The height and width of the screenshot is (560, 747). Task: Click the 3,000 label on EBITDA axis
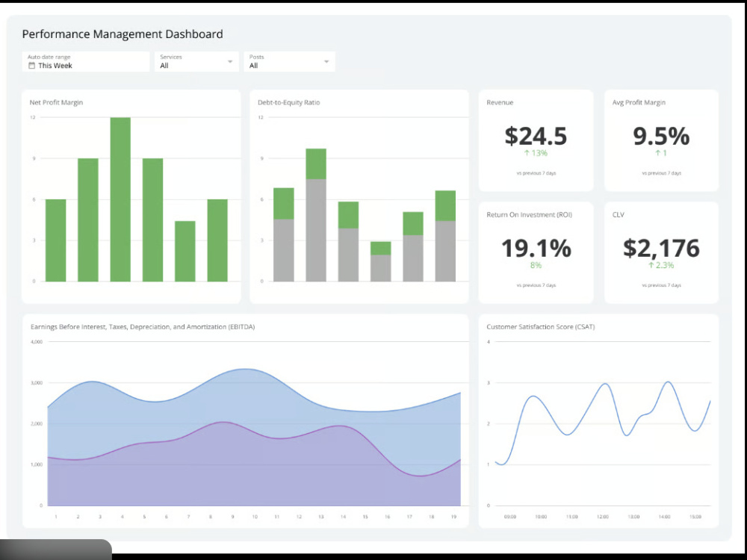[x=37, y=383]
